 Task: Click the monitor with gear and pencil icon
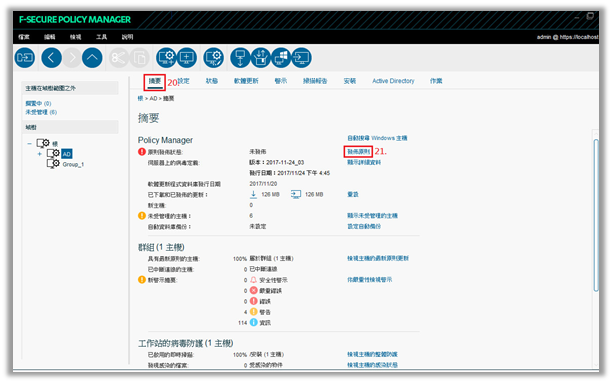coord(213,58)
